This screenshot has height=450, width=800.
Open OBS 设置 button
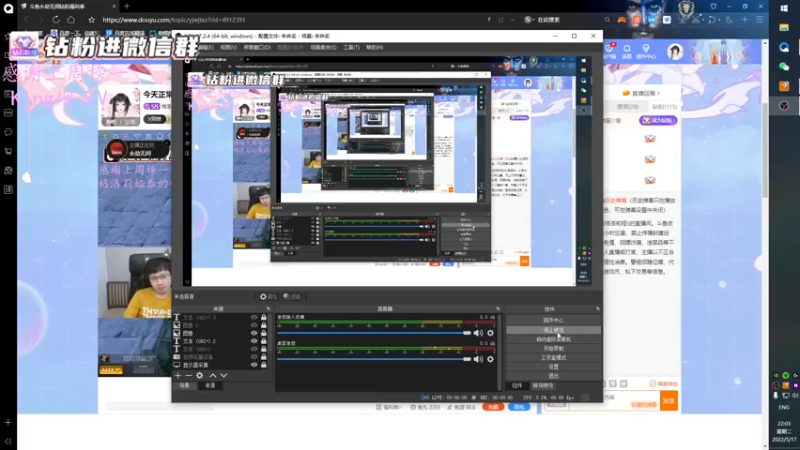(x=553, y=367)
